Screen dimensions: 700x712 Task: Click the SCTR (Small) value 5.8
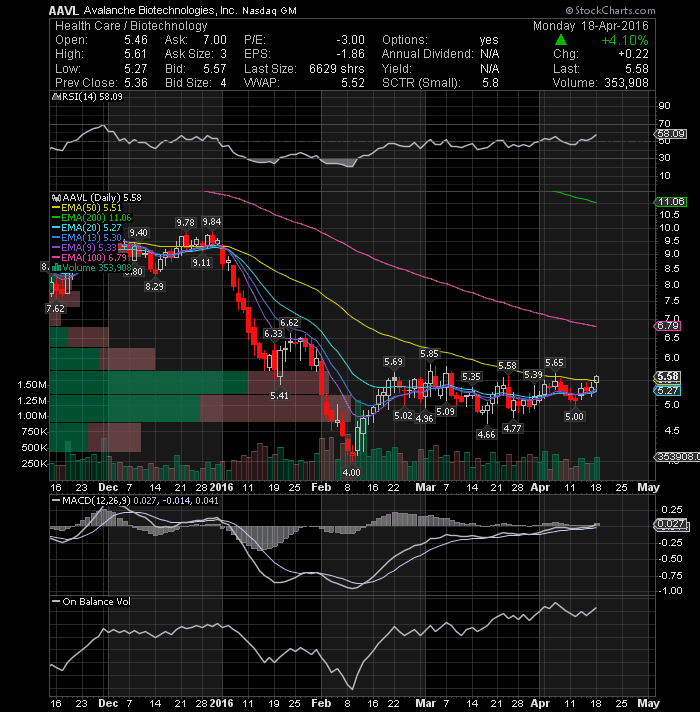490,83
